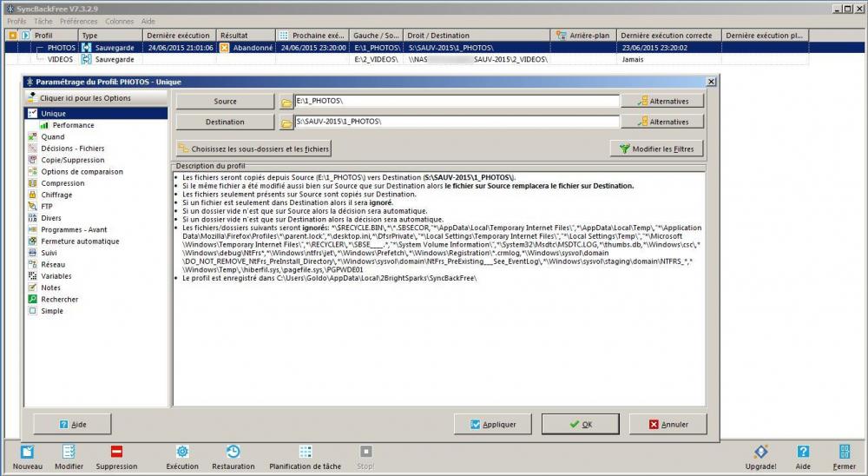Select Options de comparaison
The image size is (868, 476).
[82, 172]
